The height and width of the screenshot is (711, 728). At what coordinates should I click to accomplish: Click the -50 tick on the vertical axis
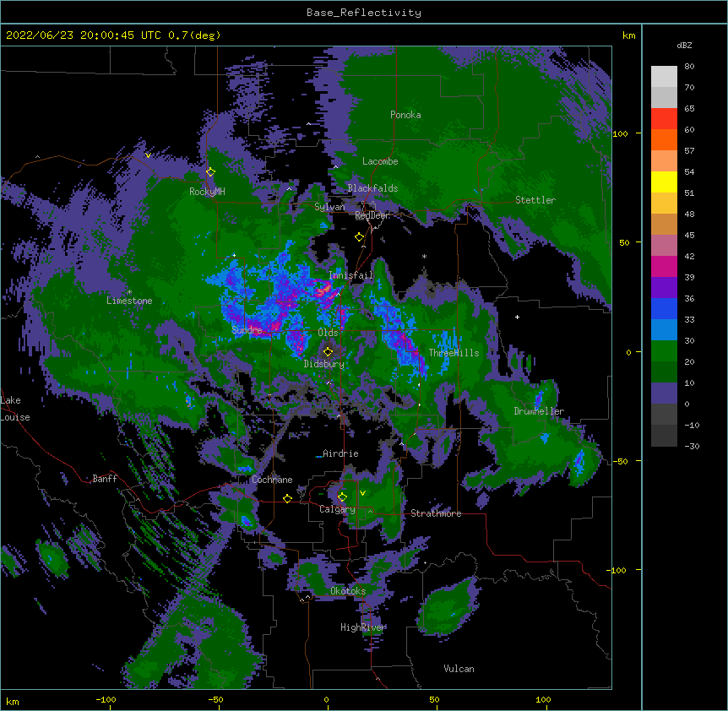tap(620, 461)
